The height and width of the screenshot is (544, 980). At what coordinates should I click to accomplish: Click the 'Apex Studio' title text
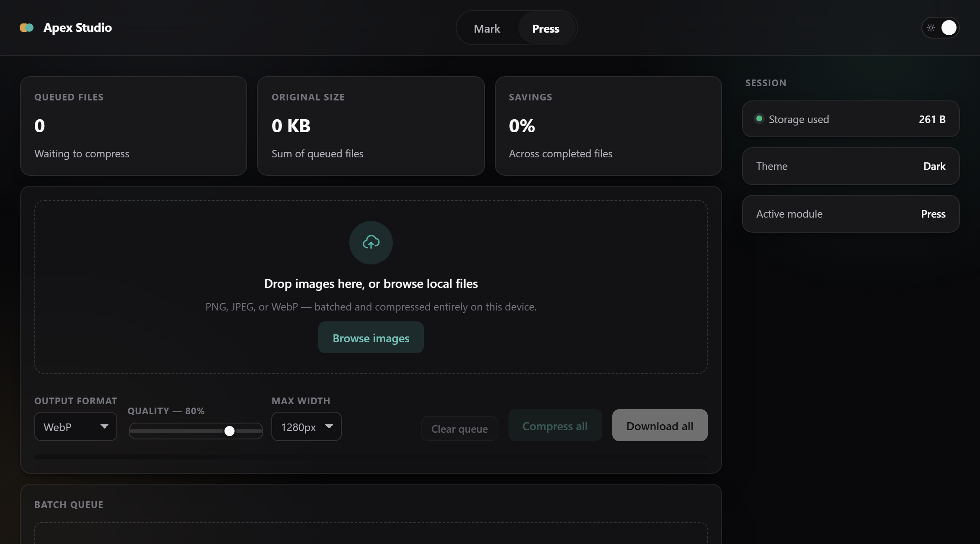(78, 28)
